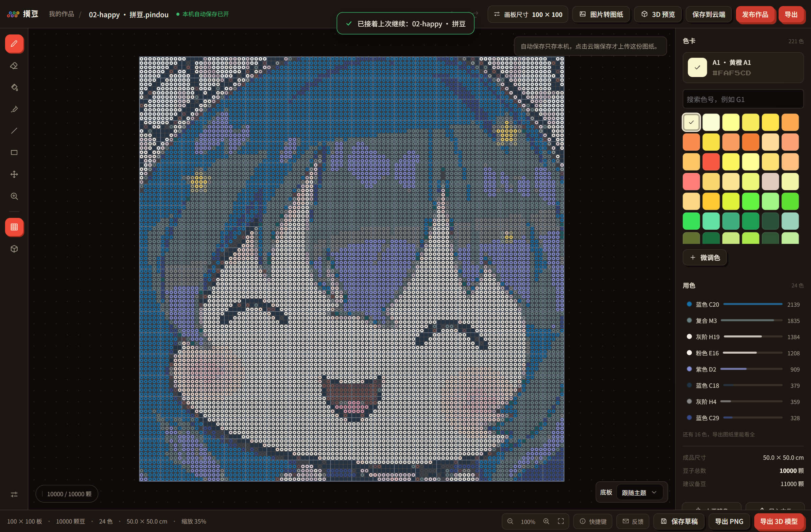Choose the straight line tool

click(14, 131)
